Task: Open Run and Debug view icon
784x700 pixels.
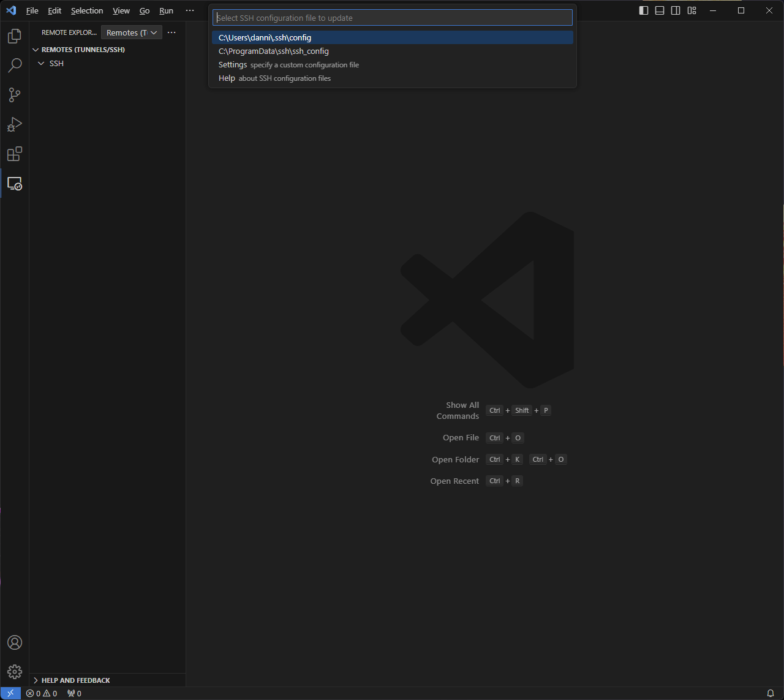Action: tap(15, 124)
